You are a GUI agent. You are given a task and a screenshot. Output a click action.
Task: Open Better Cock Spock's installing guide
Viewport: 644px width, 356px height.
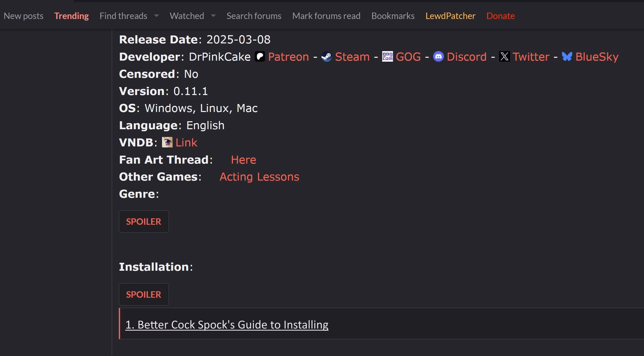pyautogui.click(x=227, y=325)
